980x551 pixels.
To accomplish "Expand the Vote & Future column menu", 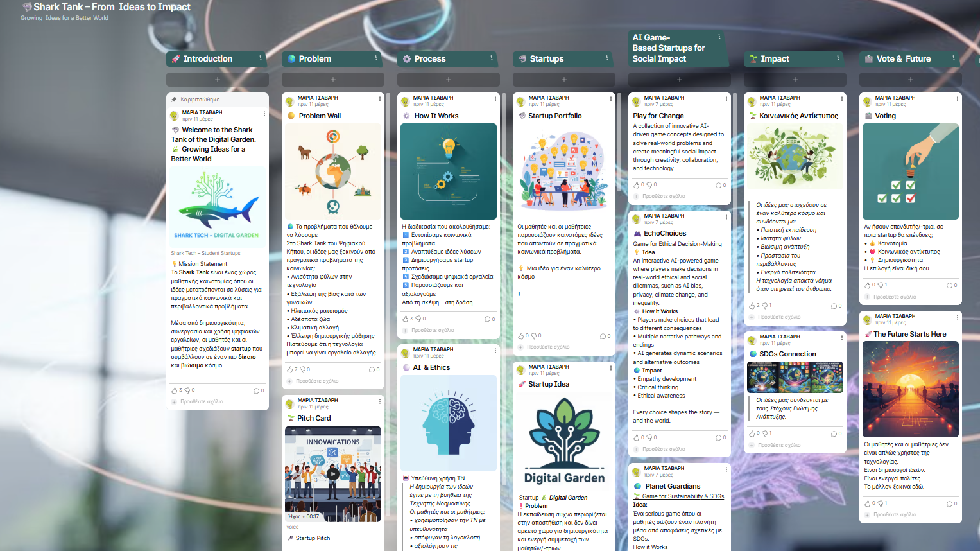I will (x=954, y=58).
